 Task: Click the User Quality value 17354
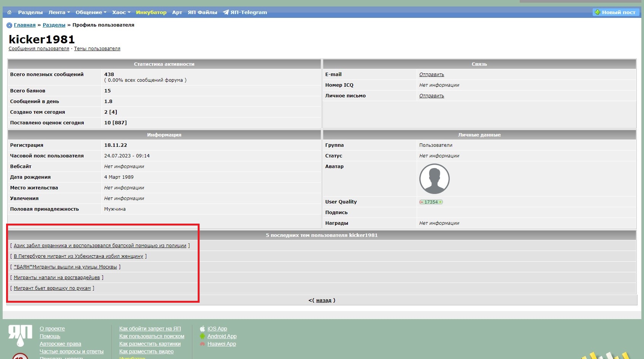431,202
